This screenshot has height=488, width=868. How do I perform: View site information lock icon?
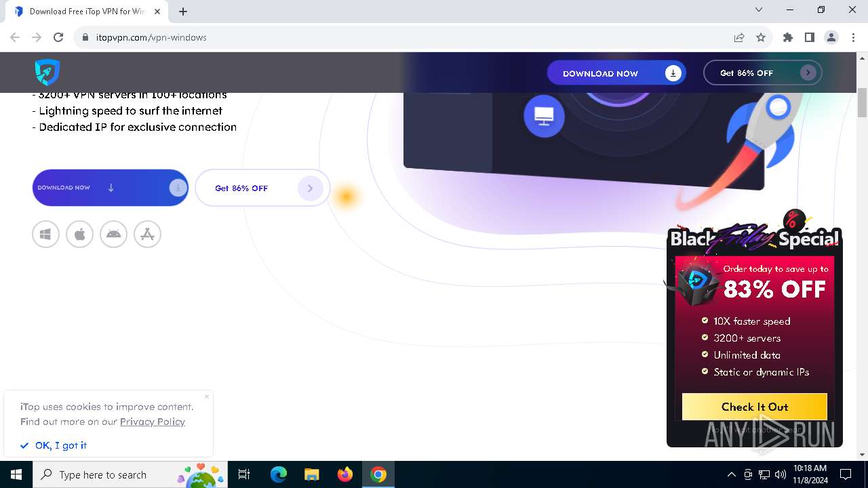(x=85, y=37)
